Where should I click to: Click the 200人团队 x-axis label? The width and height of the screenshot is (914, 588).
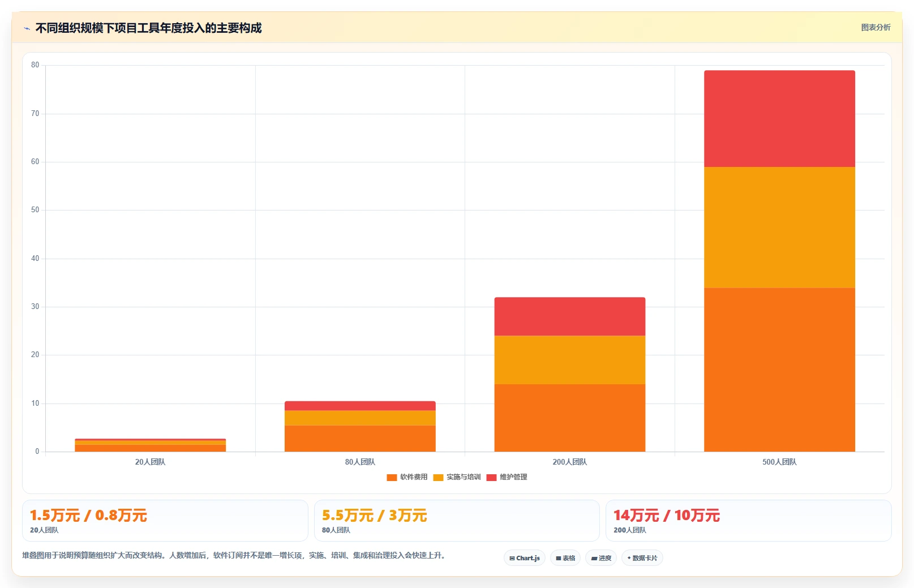tap(570, 462)
